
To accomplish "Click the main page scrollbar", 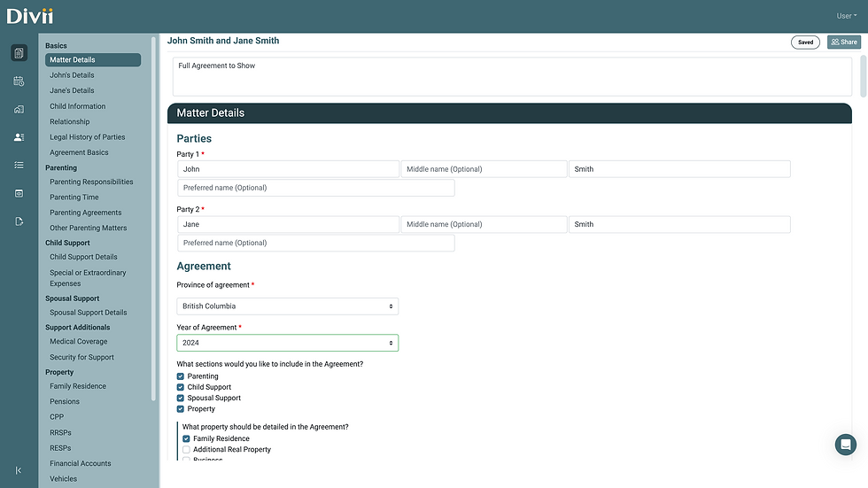I will click(x=864, y=76).
